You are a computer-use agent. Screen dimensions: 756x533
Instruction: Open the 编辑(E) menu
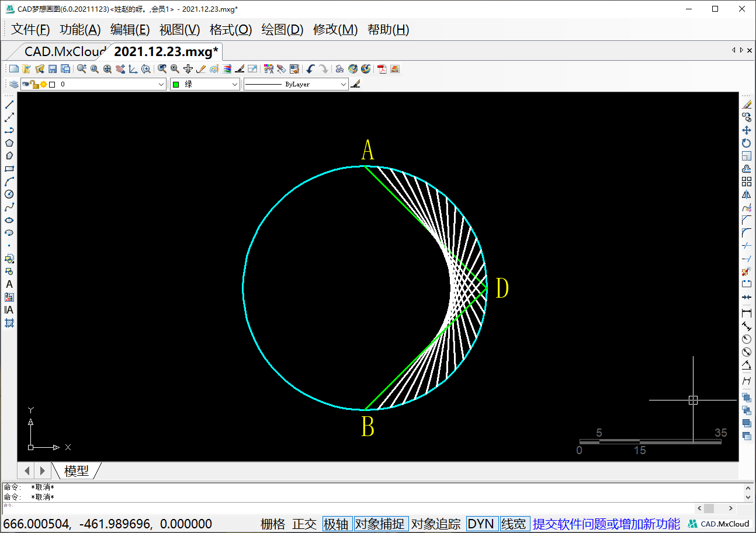130,30
